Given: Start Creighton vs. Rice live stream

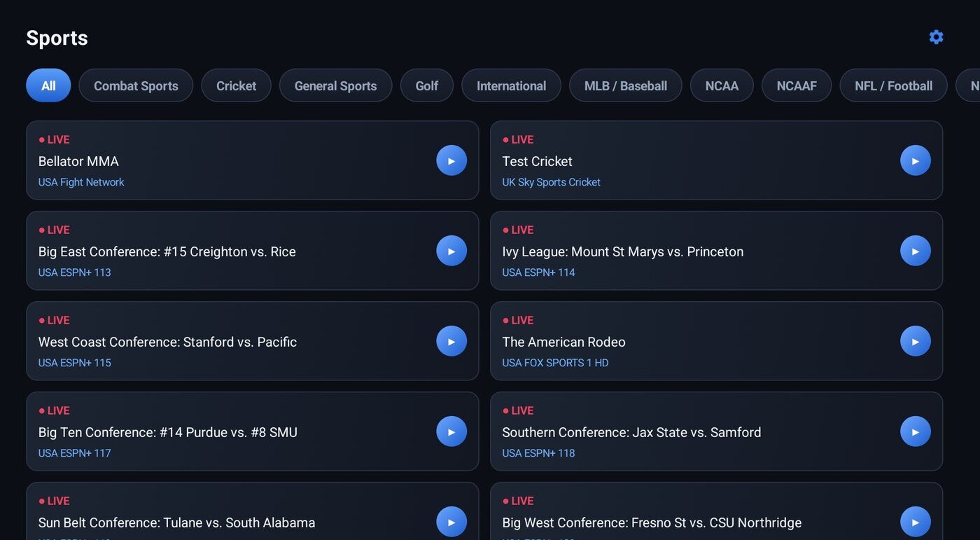Looking at the screenshot, I should 451,251.
